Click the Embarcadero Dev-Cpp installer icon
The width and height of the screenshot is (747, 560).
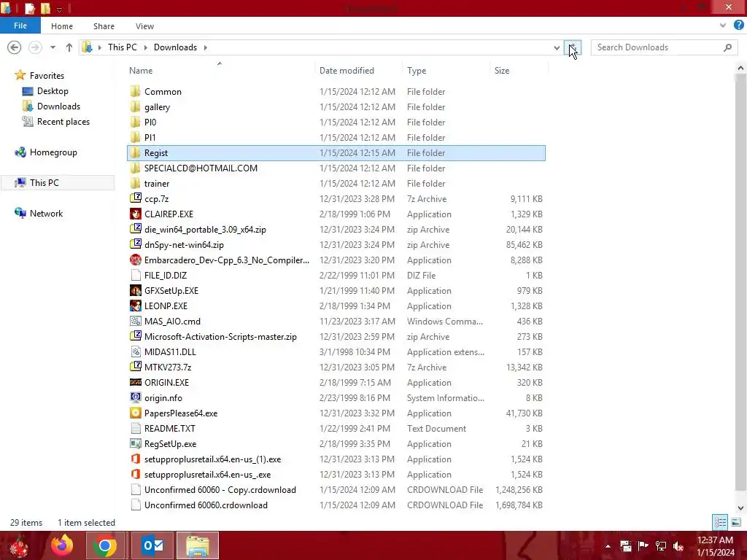136,260
